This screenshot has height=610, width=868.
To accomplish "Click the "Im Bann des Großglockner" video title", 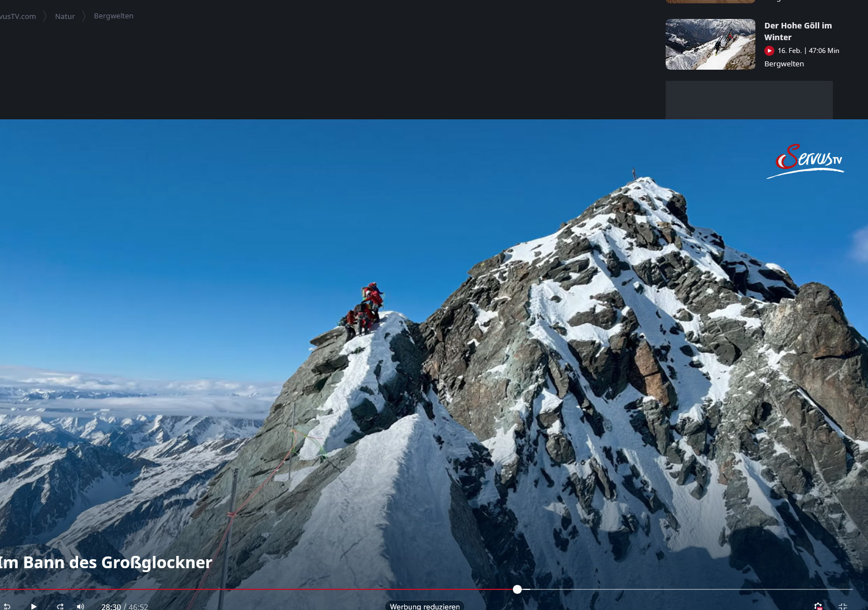I will coord(106,562).
